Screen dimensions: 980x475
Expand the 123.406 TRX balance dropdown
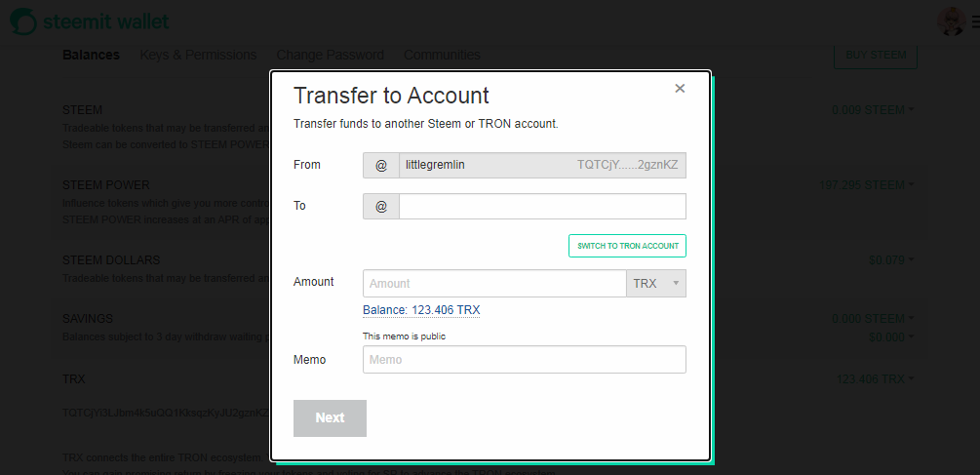(876, 379)
